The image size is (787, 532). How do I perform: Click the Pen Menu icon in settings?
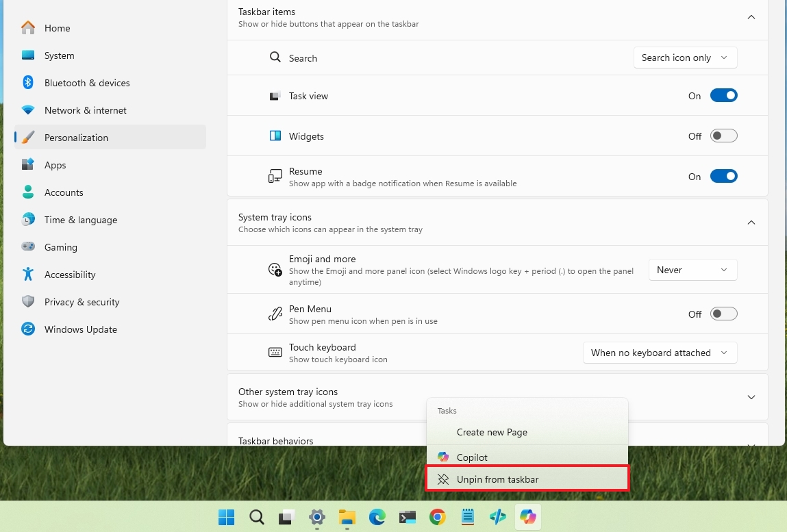[x=275, y=314]
